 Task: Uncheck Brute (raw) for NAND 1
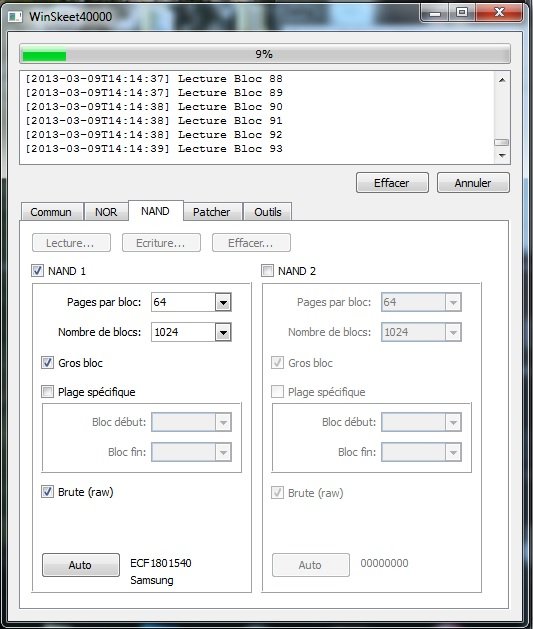[x=47, y=491]
